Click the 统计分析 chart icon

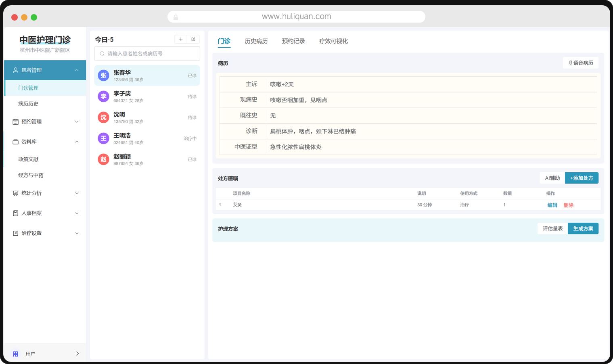[x=15, y=193]
